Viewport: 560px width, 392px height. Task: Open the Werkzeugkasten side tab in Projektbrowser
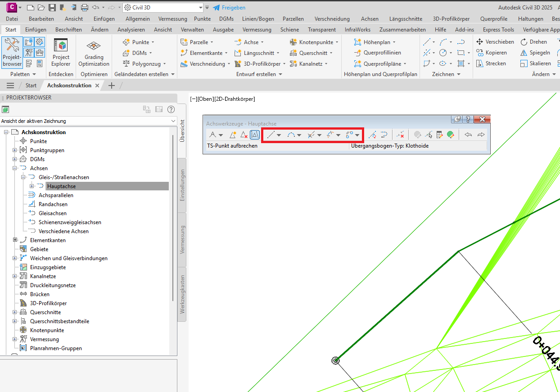[182, 295]
